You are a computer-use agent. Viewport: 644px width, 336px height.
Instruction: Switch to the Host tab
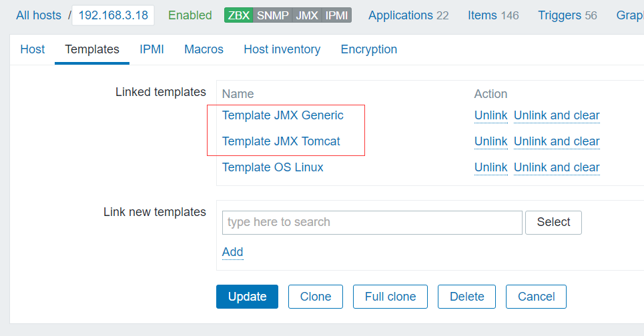click(x=33, y=49)
